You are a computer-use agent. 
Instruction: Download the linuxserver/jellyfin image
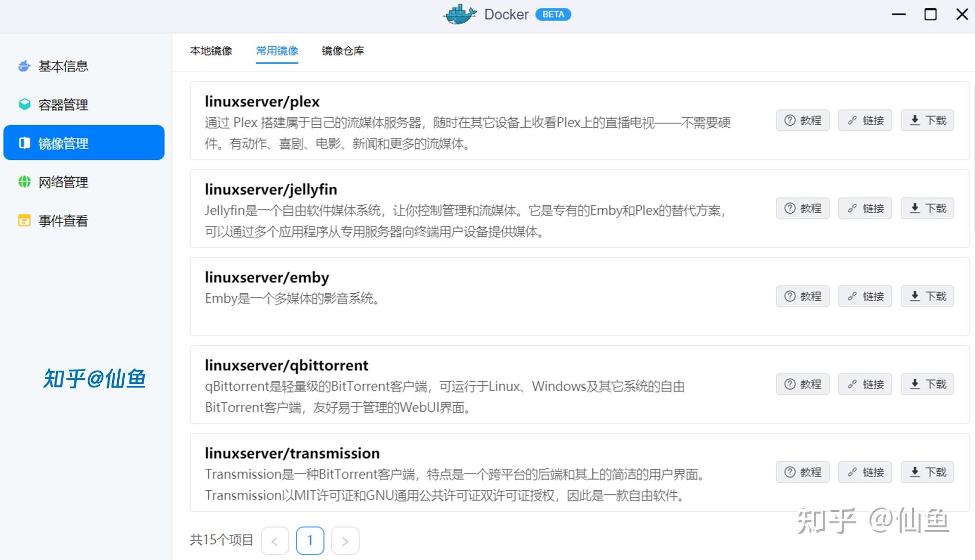click(x=927, y=208)
